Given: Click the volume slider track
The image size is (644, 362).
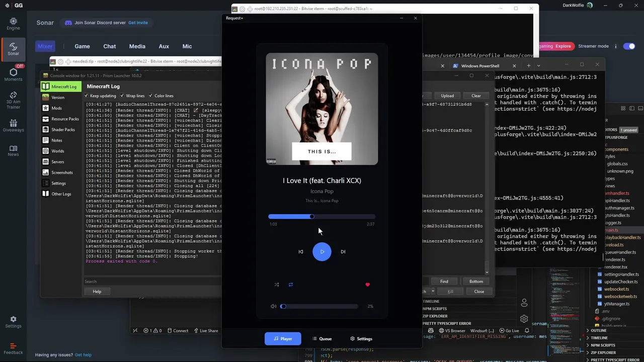Looking at the screenshot, I should (x=319, y=306).
